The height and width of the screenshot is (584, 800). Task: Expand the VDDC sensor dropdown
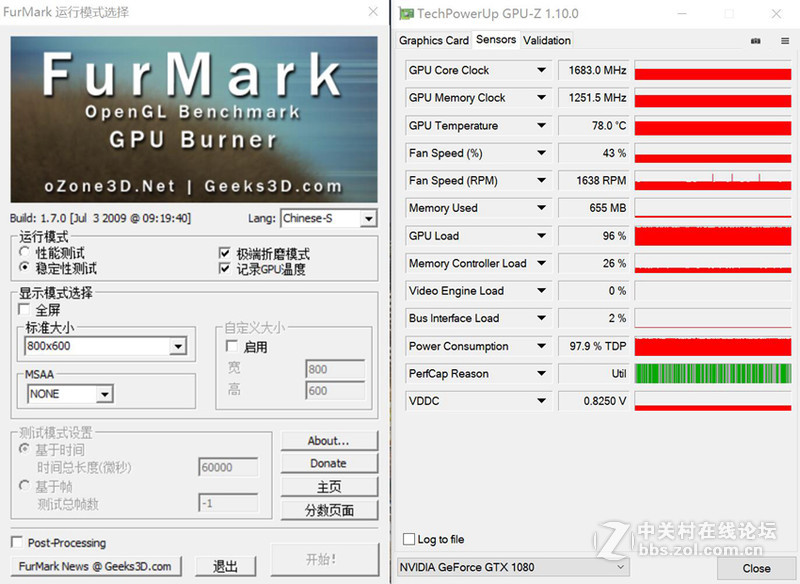pyautogui.click(x=541, y=401)
